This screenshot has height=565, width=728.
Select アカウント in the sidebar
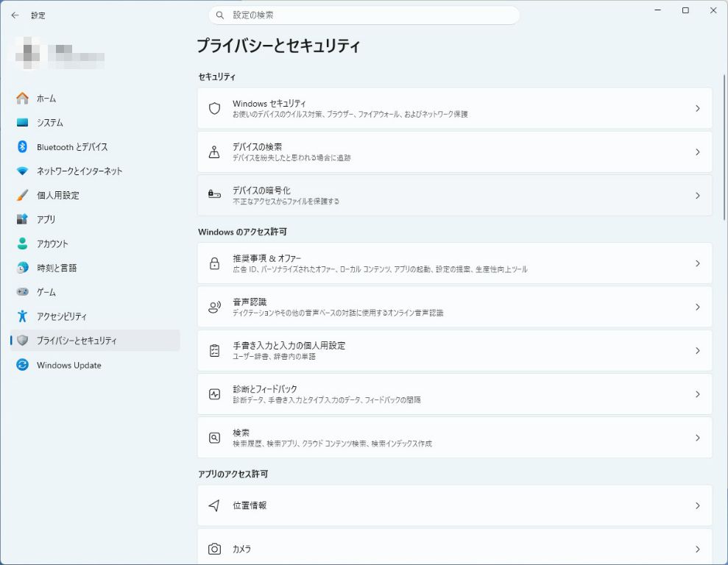tap(95, 244)
